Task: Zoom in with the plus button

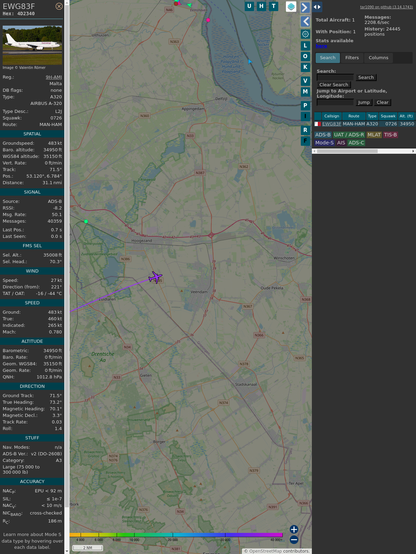Action: tap(294, 529)
